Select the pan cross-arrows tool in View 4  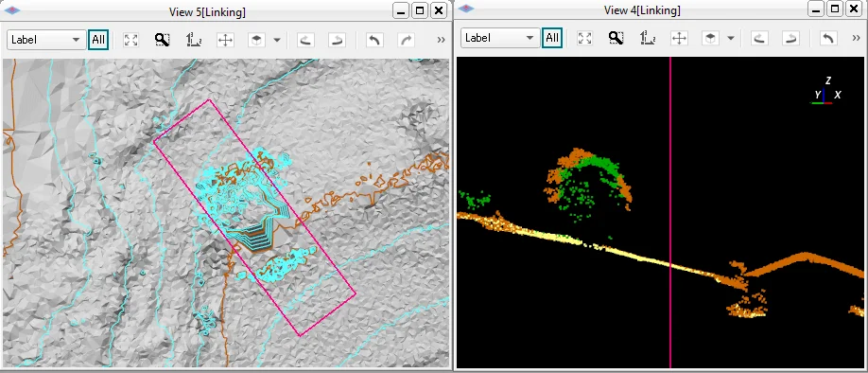click(x=679, y=38)
